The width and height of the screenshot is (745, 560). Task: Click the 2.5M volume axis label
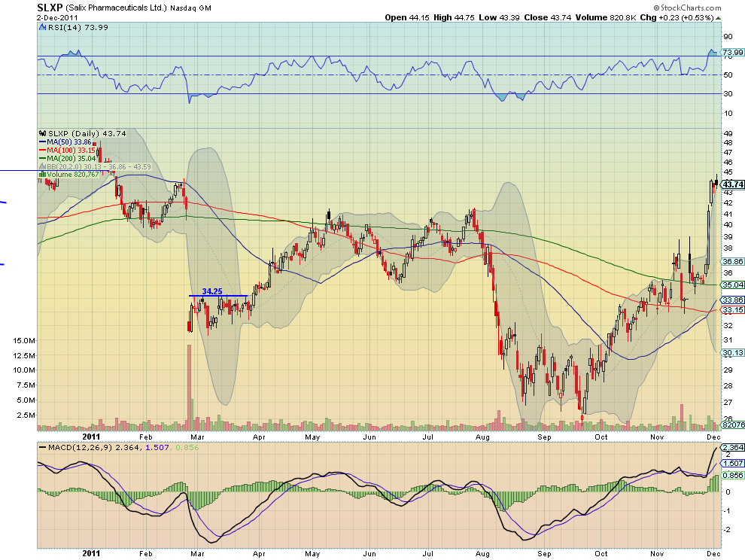point(26,415)
